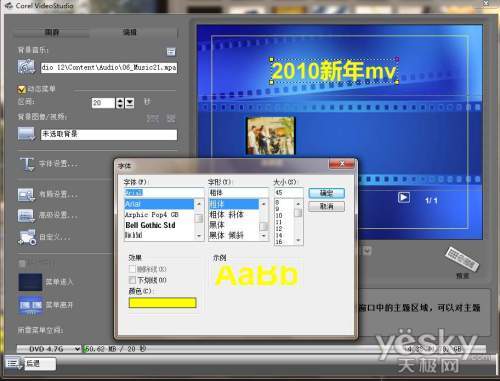
Task: Click the font name input field
Action: coord(164,192)
